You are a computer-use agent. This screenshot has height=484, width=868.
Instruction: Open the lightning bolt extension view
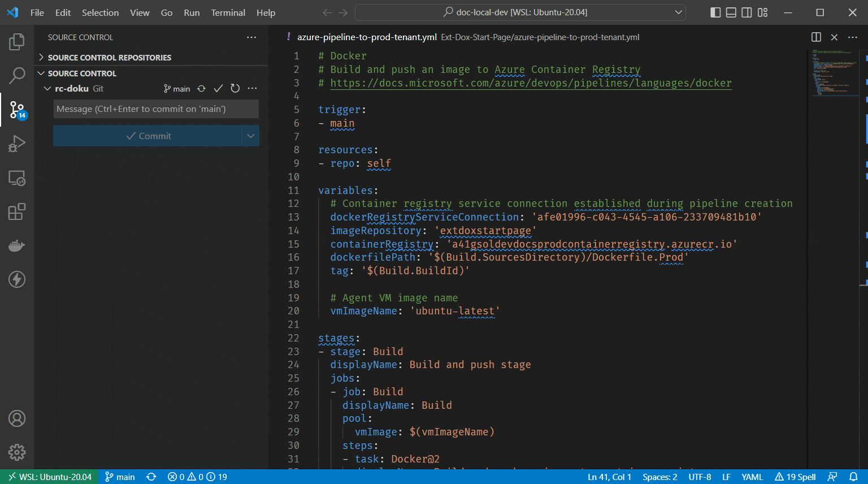pyautogui.click(x=17, y=279)
